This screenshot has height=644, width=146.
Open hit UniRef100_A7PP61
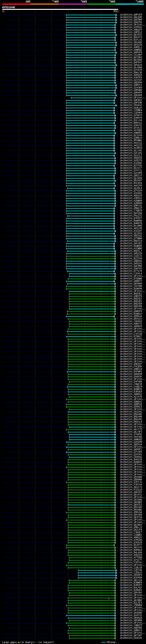pos(131,27)
